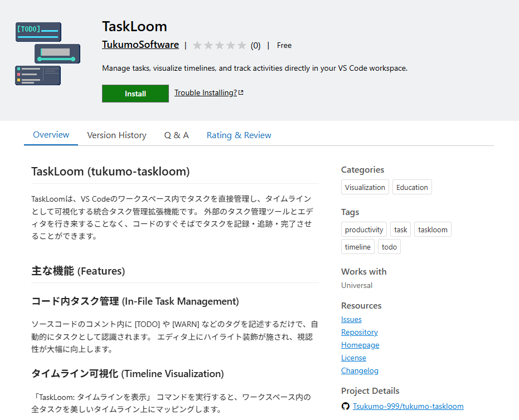519x420 pixels.
Task: Open the Repository resource link
Action: (360, 332)
